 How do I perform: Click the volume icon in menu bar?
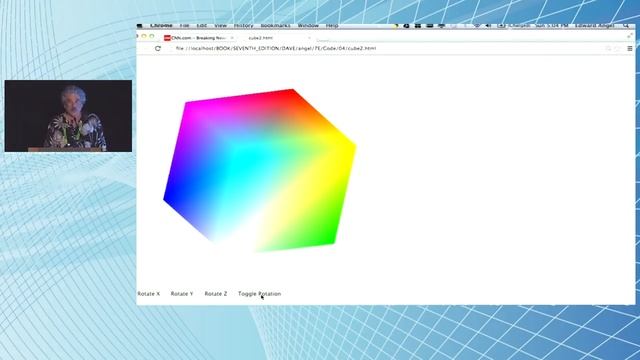(x=488, y=25)
